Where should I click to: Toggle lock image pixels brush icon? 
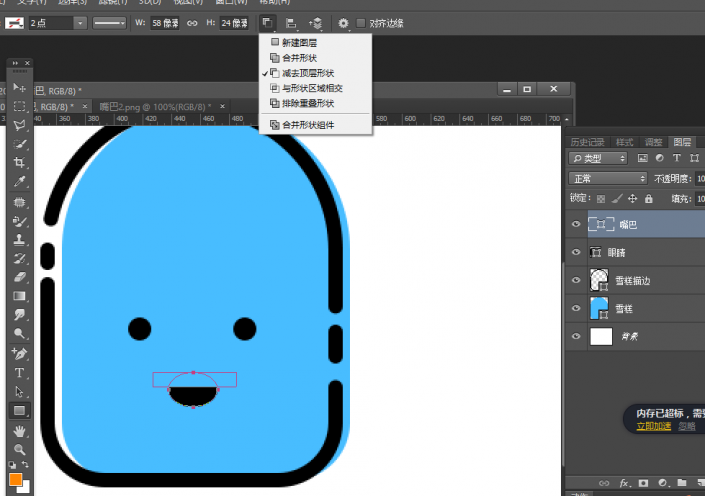(617, 198)
